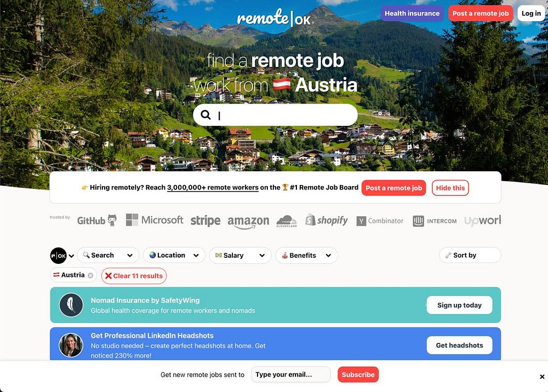548x392 pixels.
Task: Remove the Austria filter tag
Action: click(x=90, y=275)
